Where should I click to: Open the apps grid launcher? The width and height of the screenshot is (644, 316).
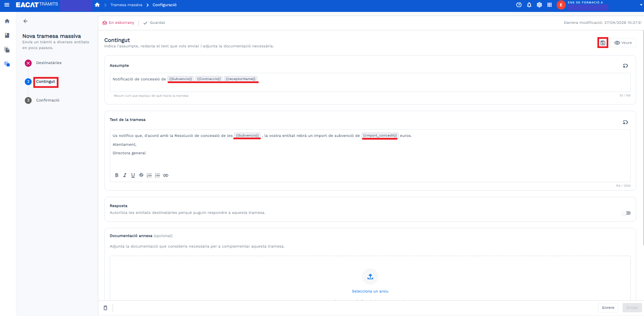point(549,5)
